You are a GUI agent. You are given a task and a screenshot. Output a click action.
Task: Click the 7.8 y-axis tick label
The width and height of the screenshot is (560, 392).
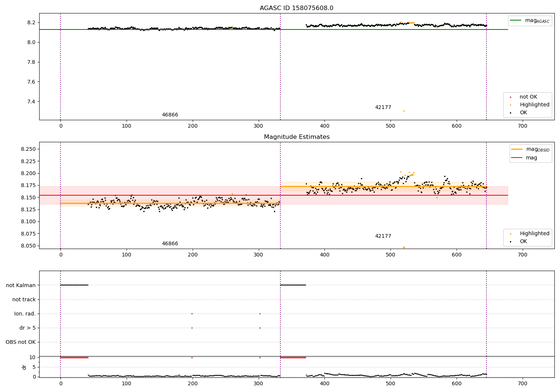[31, 62]
